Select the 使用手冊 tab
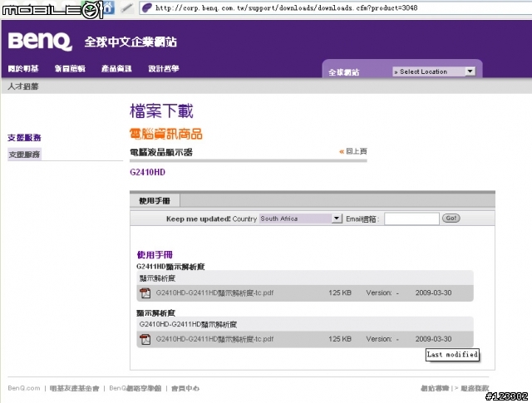This screenshot has height=403, width=532. (155, 201)
